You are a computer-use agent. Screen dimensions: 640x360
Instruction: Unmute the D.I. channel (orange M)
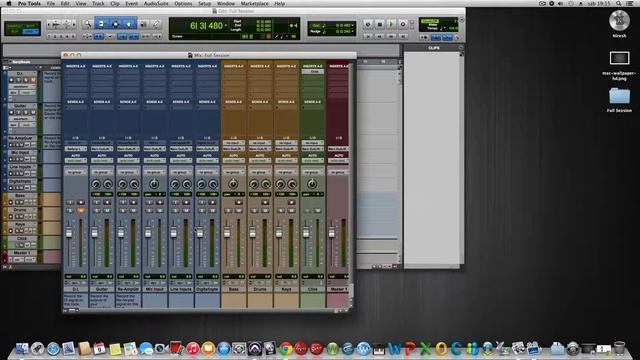[81, 211]
